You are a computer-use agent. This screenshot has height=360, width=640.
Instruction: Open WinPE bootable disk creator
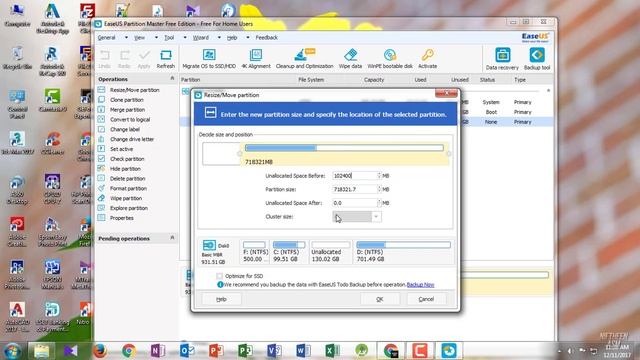pyautogui.click(x=390, y=59)
